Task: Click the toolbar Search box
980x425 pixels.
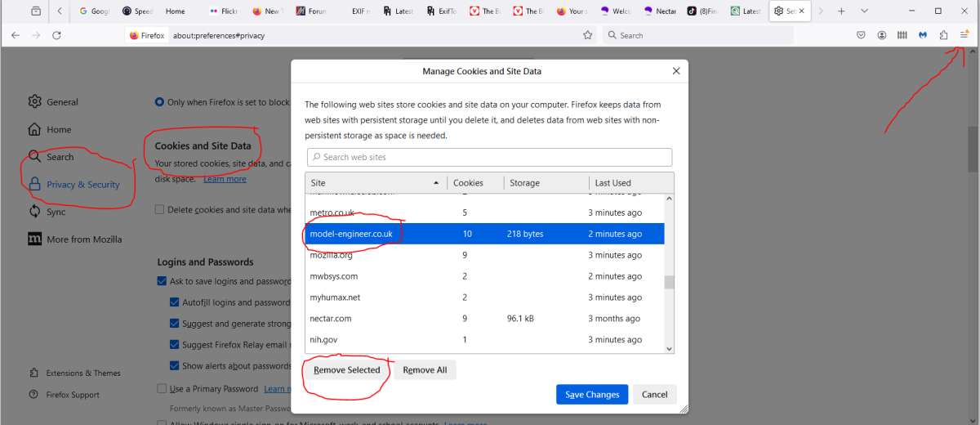Action: pyautogui.click(x=698, y=35)
